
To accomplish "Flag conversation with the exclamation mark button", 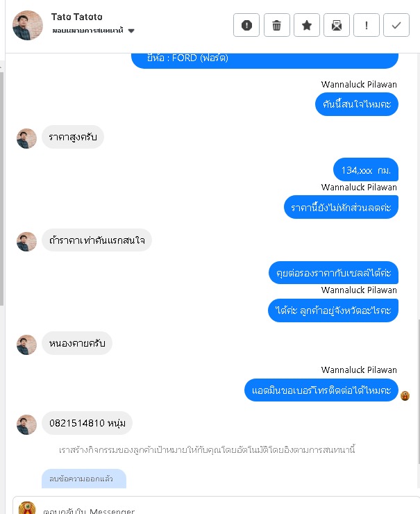I will 367,25.
